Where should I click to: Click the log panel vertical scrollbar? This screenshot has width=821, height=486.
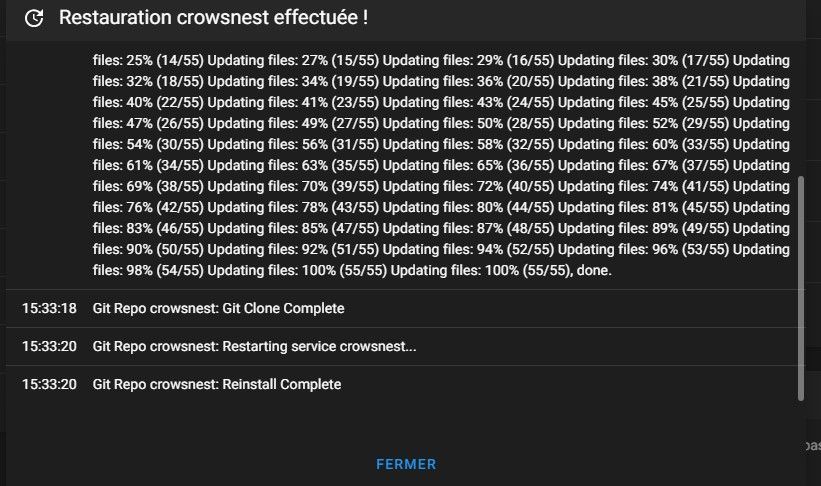tap(801, 289)
